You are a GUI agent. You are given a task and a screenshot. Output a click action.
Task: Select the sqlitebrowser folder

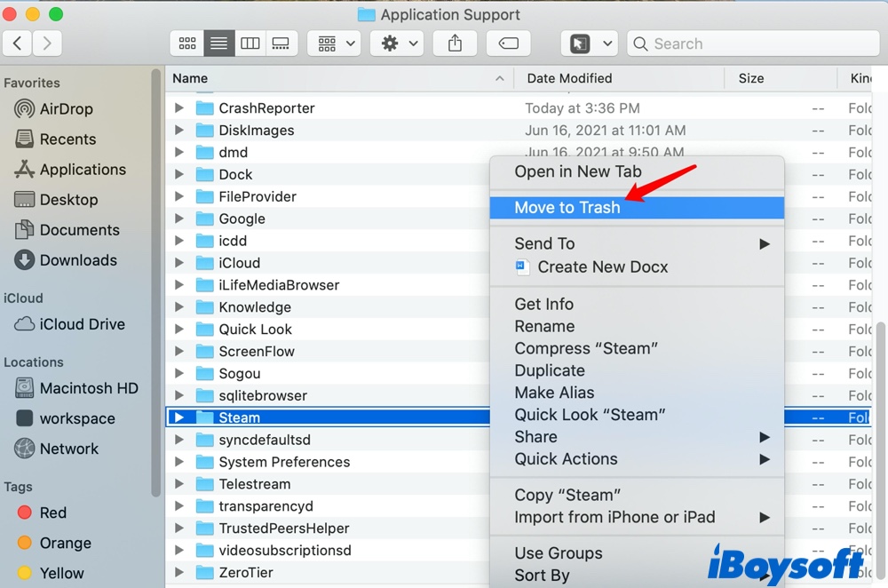click(263, 395)
